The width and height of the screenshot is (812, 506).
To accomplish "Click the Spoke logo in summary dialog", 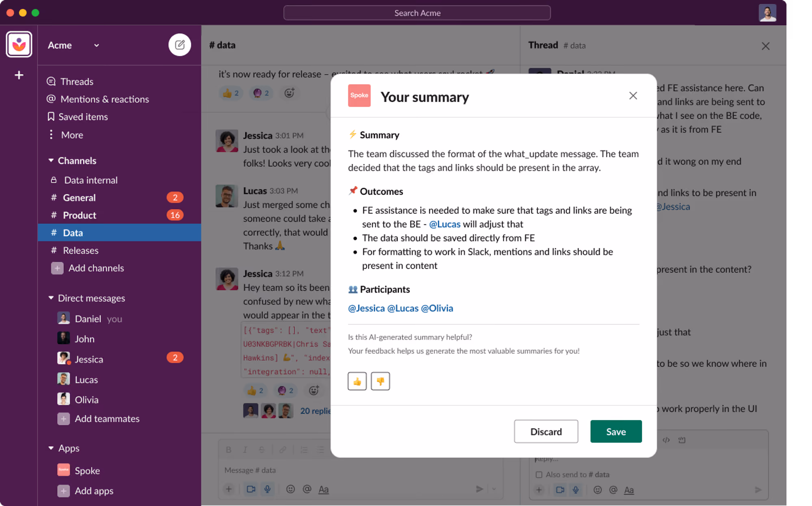I will (x=359, y=96).
